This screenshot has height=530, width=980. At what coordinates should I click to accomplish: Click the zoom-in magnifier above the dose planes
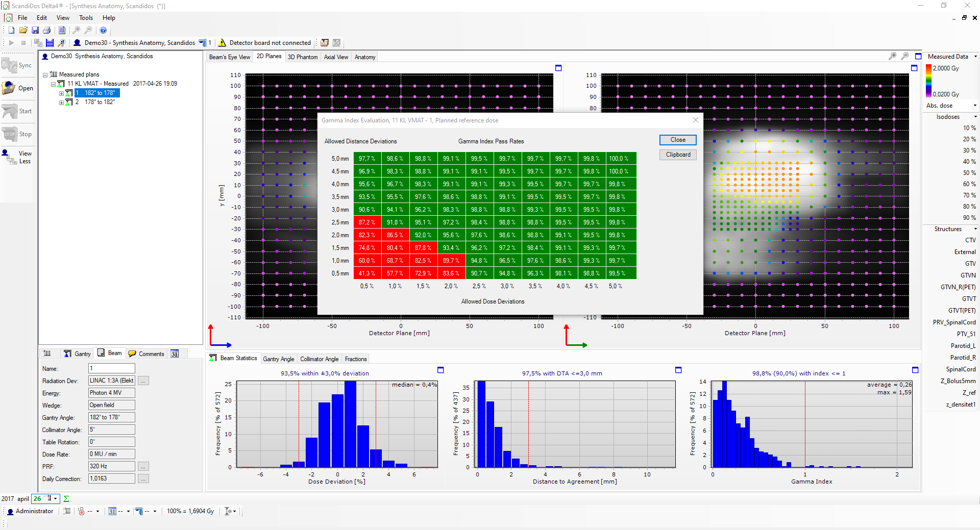point(892,56)
